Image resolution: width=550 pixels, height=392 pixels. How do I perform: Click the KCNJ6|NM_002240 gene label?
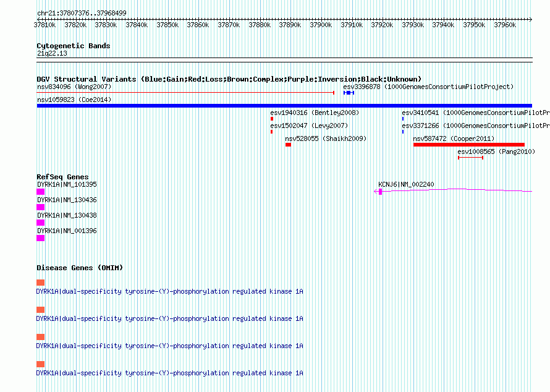tap(406, 184)
